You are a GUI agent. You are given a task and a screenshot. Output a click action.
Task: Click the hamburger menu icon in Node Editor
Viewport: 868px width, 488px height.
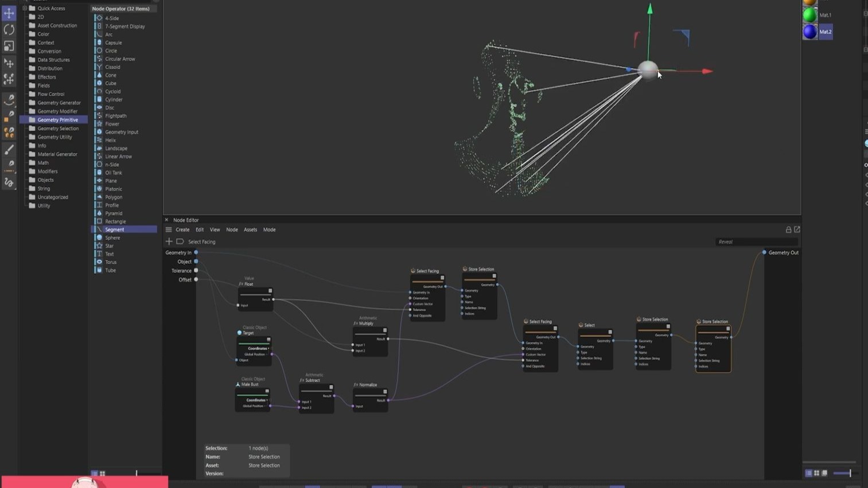click(x=169, y=229)
